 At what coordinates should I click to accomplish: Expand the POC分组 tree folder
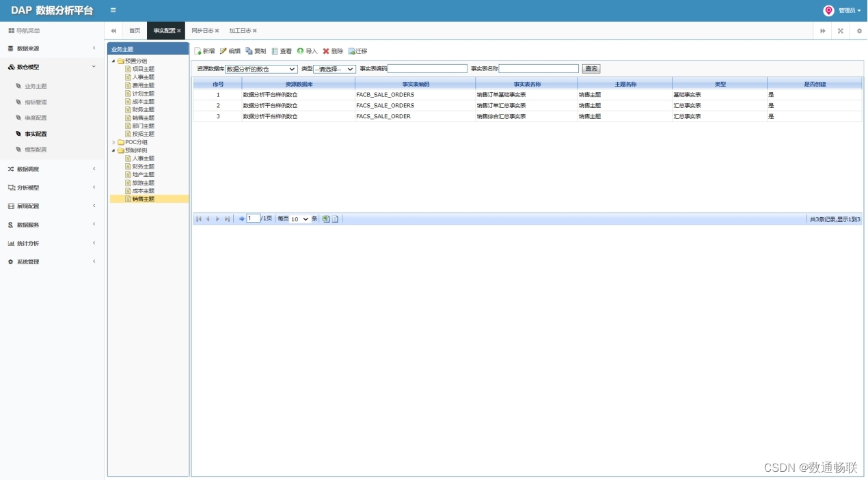pos(113,142)
